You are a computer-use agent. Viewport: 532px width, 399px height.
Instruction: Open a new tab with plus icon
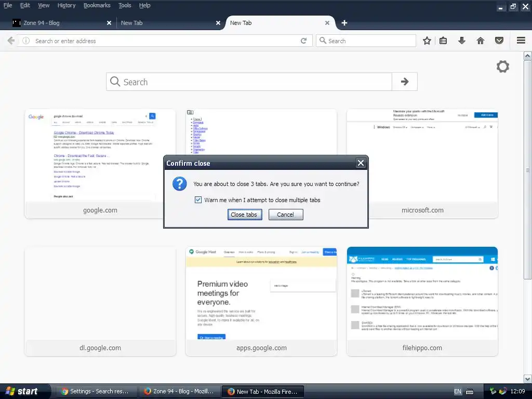coord(344,23)
